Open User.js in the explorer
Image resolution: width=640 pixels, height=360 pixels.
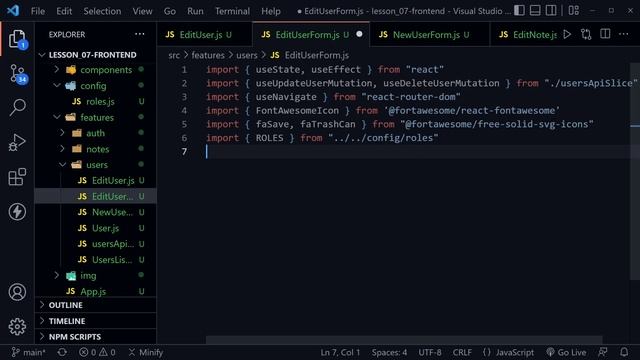(x=96, y=228)
